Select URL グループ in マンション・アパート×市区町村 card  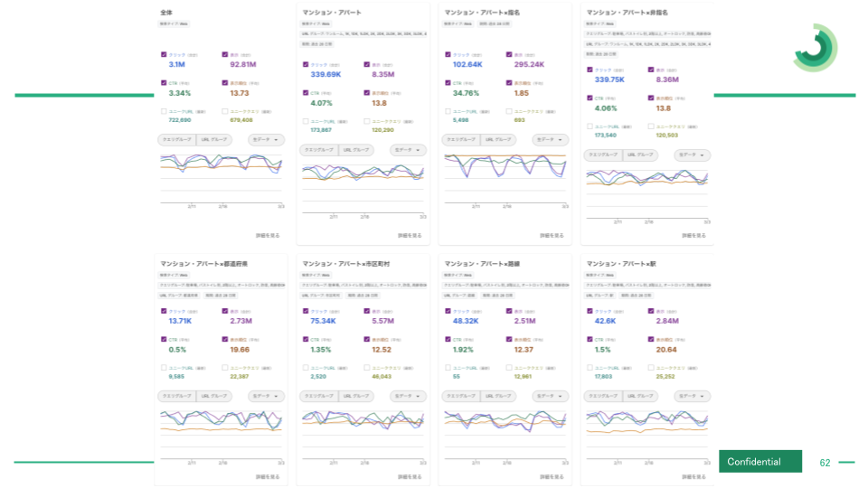coord(356,396)
